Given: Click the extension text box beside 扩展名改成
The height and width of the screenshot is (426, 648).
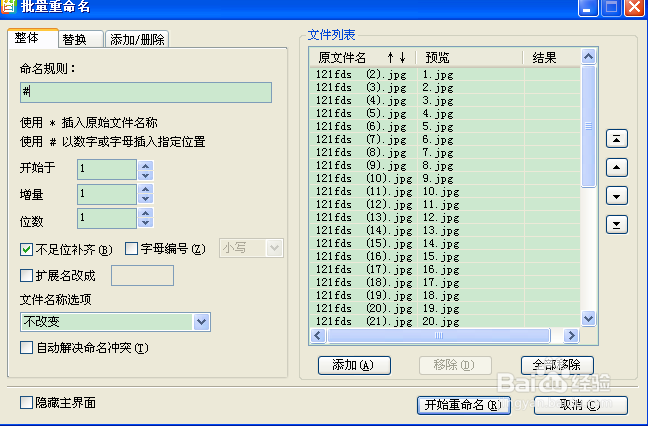Looking at the screenshot, I should [x=142, y=276].
